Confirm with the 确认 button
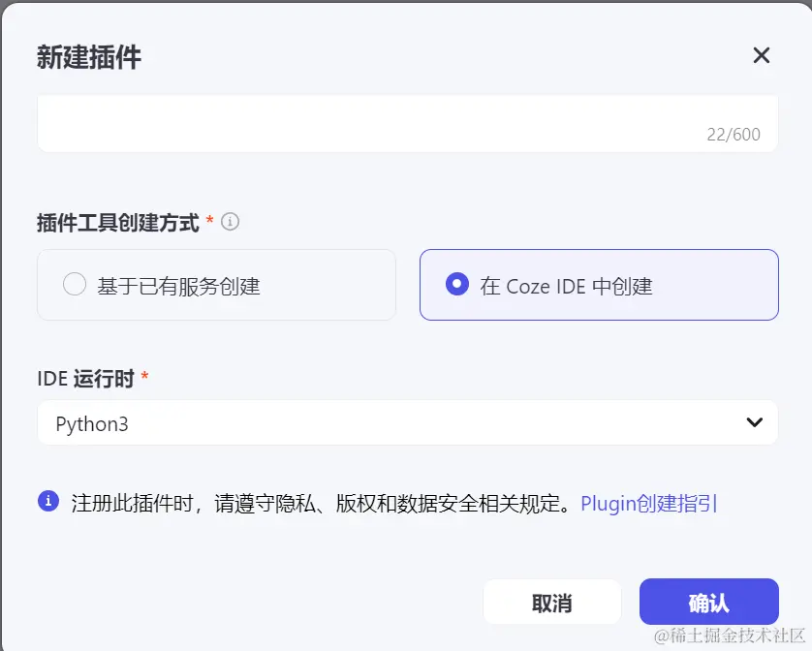Screen dimensions: 812x651 709,603
